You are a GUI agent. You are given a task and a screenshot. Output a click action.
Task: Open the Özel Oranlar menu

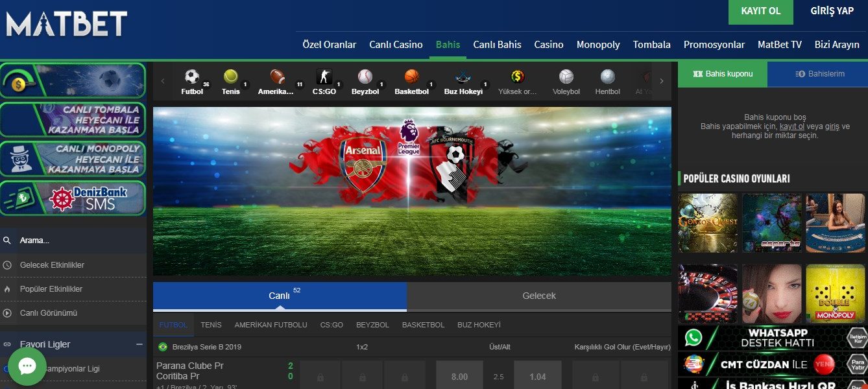pyautogui.click(x=330, y=45)
